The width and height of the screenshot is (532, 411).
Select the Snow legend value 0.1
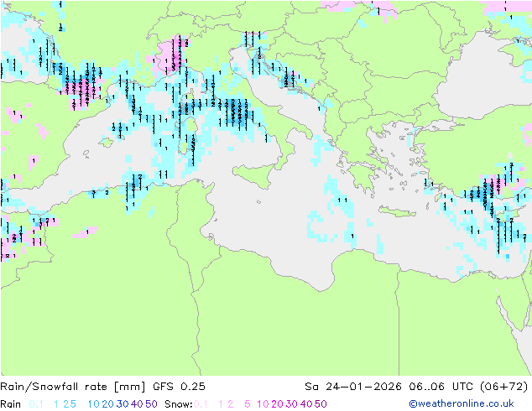pyautogui.click(x=201, y=404)
